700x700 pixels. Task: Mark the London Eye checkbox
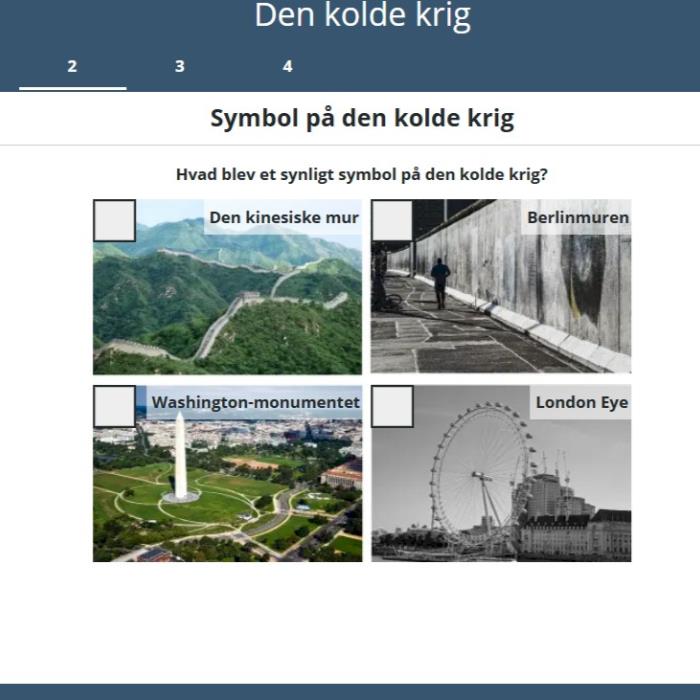pos(392,406)
